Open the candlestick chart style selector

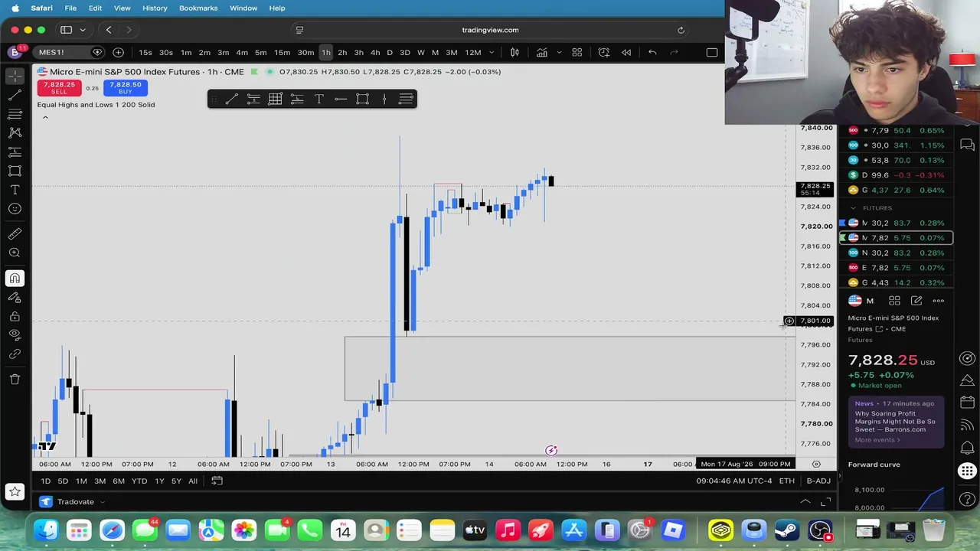coord(515,52)
